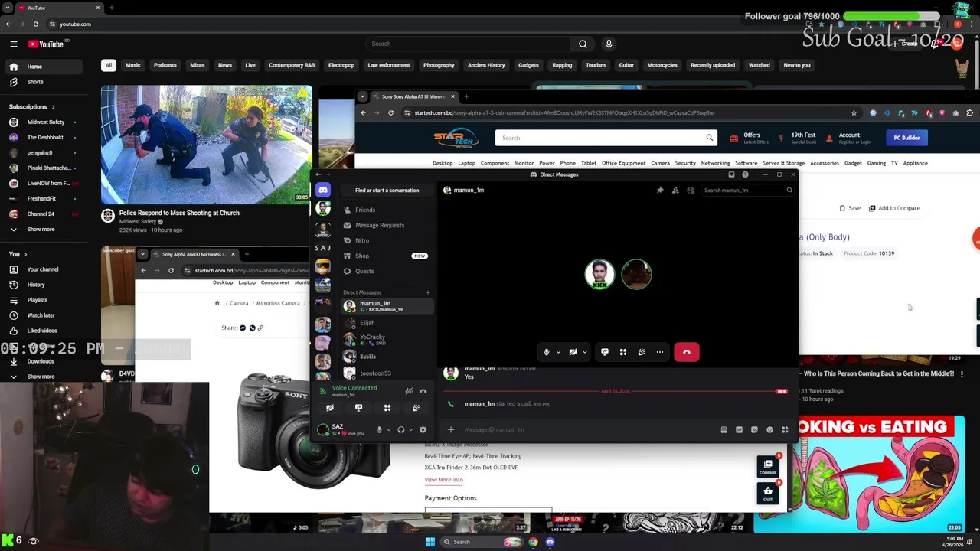The width and height of the screenshot is (980, 551).
Task: Open Message Requests in Discord
Action: pos(387,225)
